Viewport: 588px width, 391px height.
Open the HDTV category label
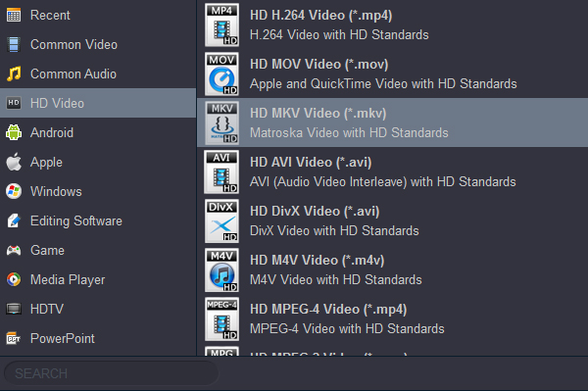(x=47, y=309)
